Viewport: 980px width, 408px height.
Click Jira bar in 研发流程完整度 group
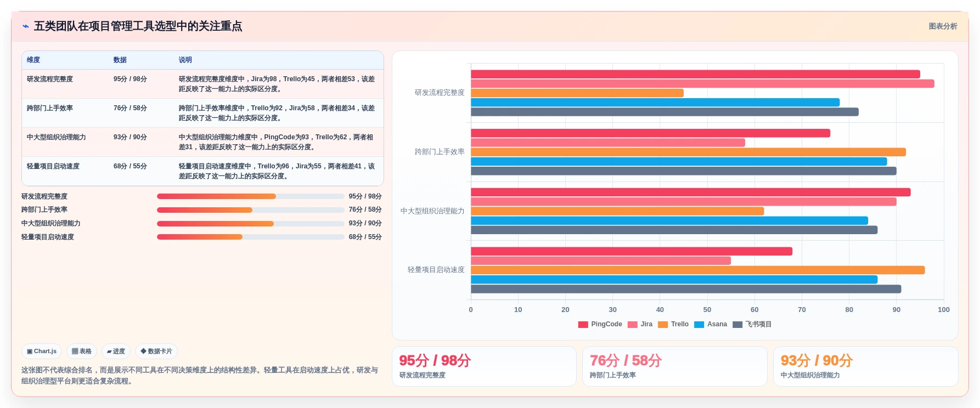(702, 83)
